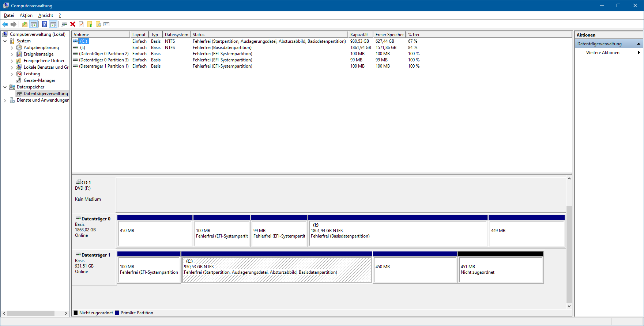Click the disk view vertical scrollbar down arrow
644x326 pixels.
569,306
